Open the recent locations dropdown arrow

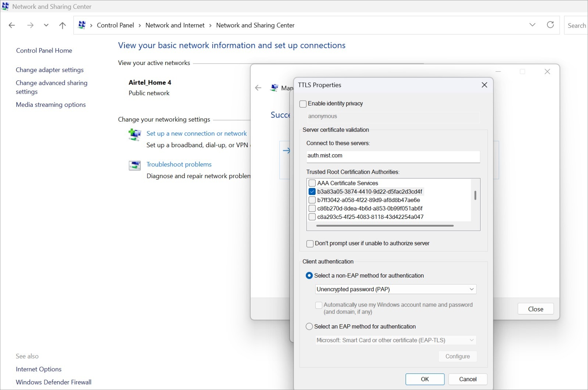tap(46, 25)
